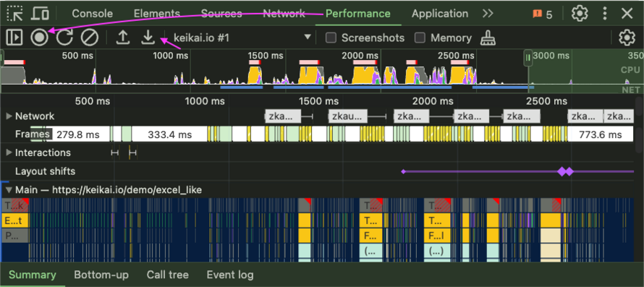Click the download profile icon
The height and width of the screenshot is (287, 644).
148,38
